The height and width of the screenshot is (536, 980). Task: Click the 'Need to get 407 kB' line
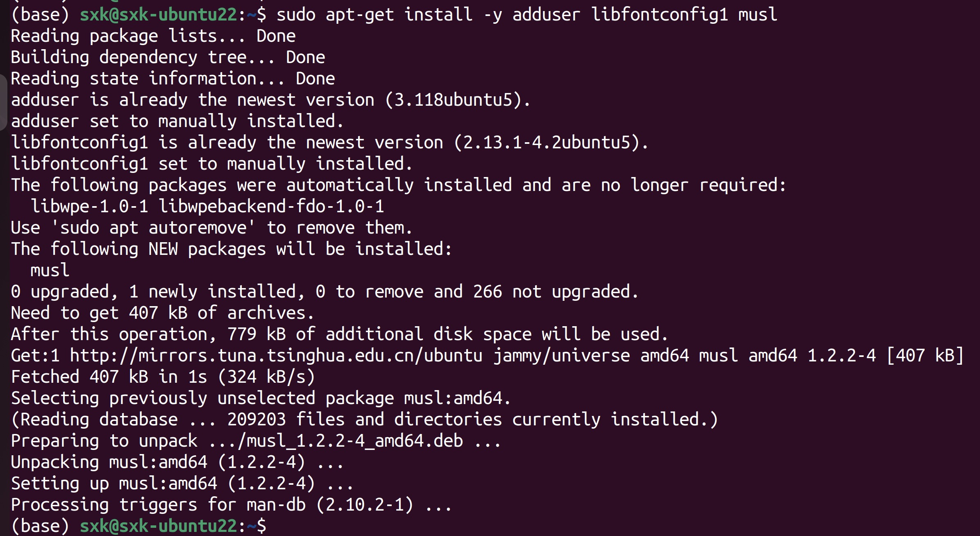click(x=162, y=313)
